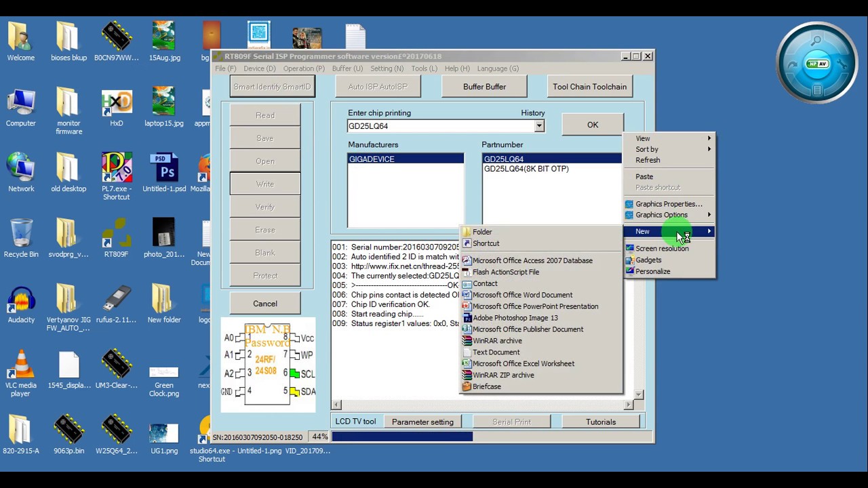Click the Buffer Buffer button
Screen dimensions: 868x488
pyautogui.click(x=484, y=87)
